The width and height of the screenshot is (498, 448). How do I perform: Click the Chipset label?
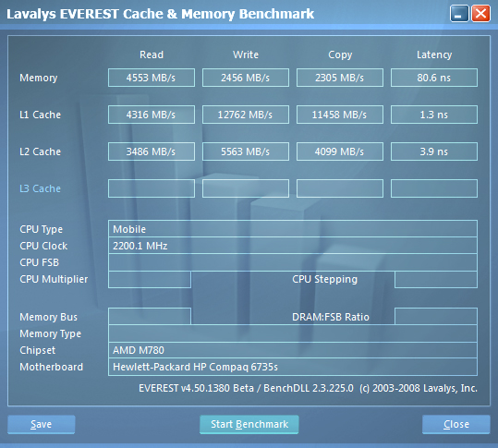pyautogui.click(x=38, y=350)
